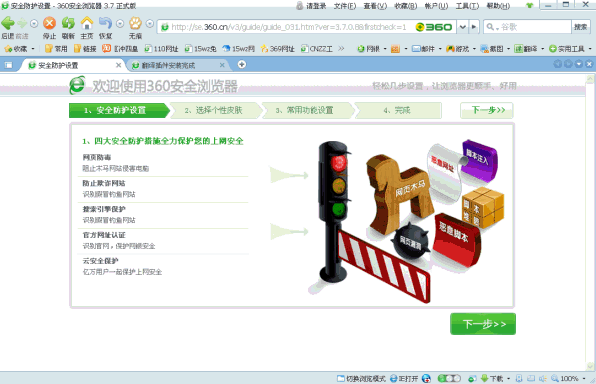Click the green Refresh icon
Viewport: 596px width, 384px height.
[x=68, y=24]
